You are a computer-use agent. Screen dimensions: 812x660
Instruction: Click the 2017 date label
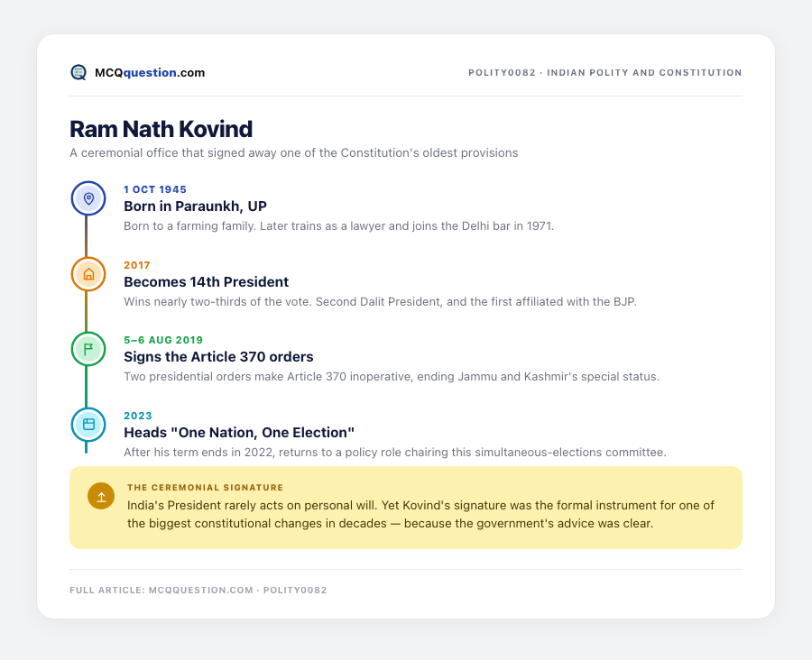[x=137, y=265]
